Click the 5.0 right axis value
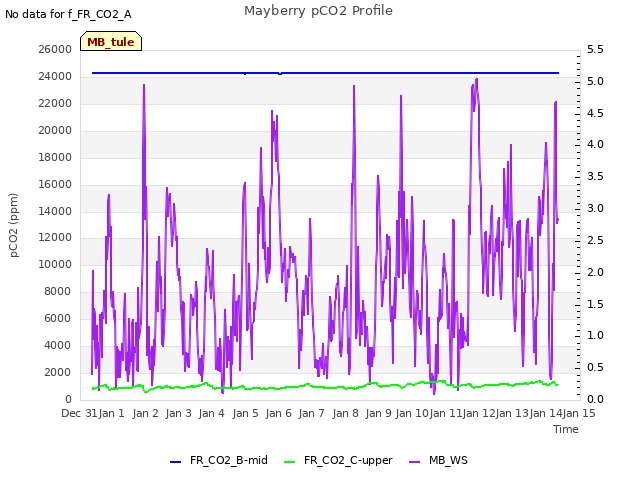This screenshot has width=640, height=480. (595, 81)
